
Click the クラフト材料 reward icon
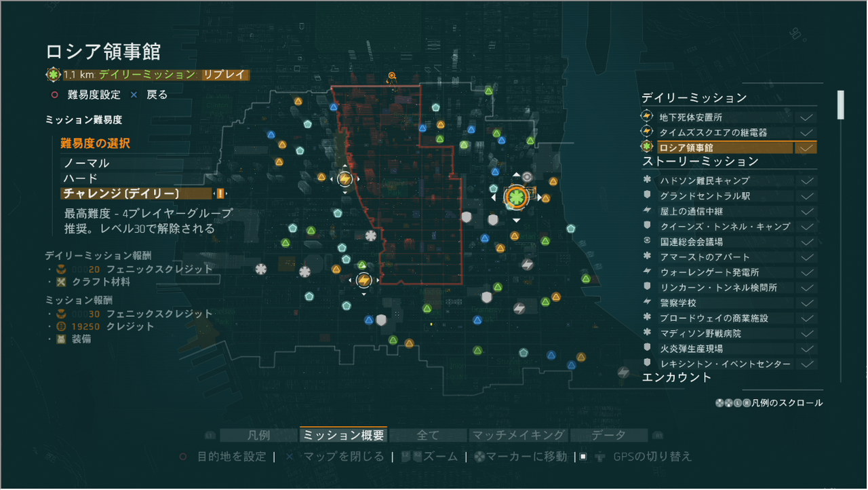(x=62, y=282)
